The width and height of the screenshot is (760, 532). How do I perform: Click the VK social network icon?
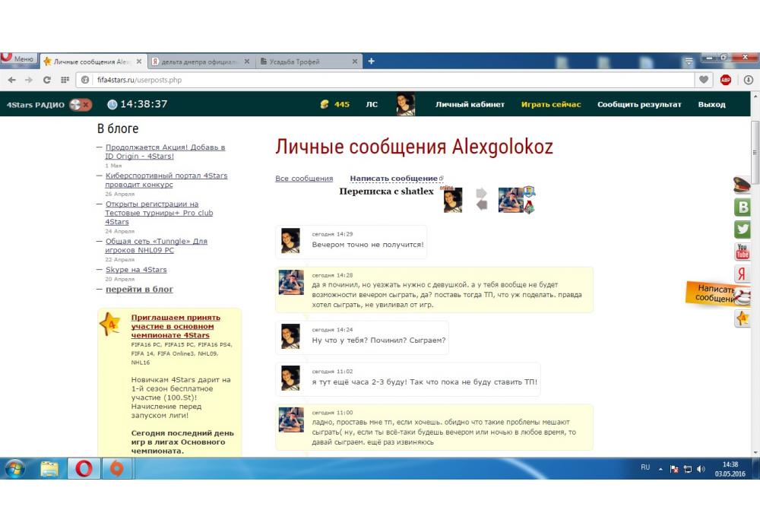[x=743, y=207]
